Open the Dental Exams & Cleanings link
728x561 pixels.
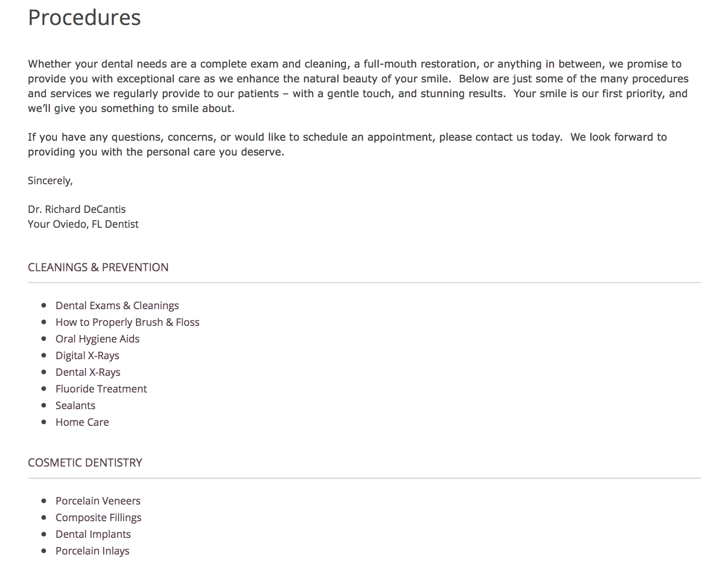coord(117,305)
